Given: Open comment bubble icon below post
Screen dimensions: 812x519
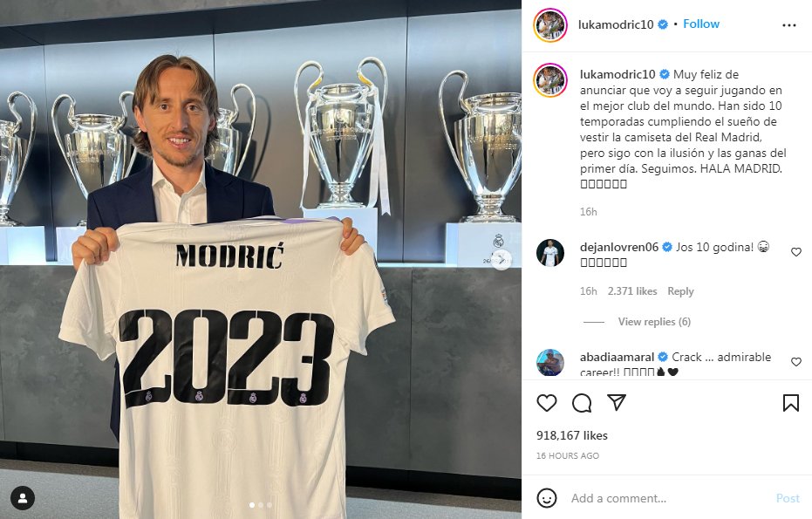Looking at the screenshot, I should coord(582,403).
